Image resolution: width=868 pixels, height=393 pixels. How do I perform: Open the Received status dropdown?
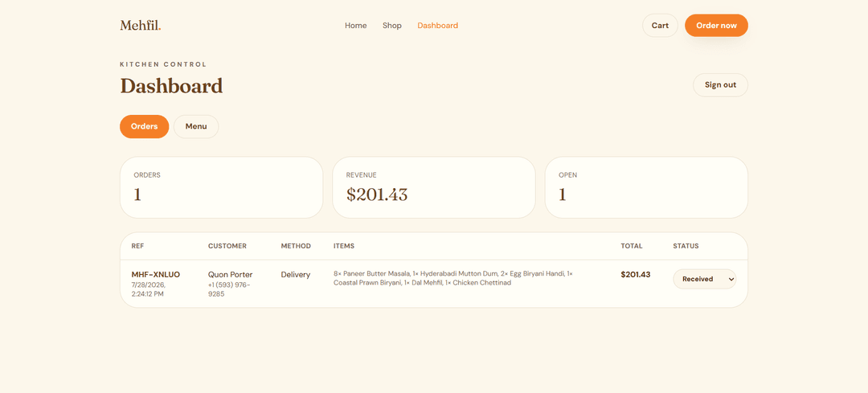pos(704,279)
